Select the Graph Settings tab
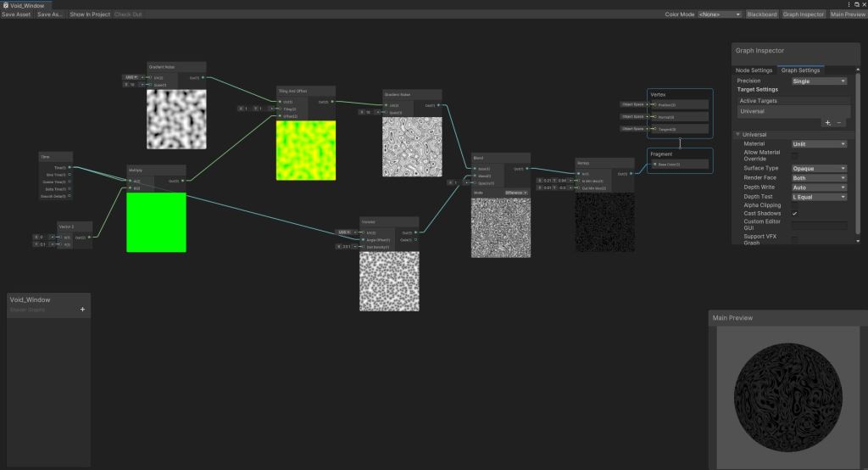The width and height of the screenshot is (868, 470). [800, 70]
